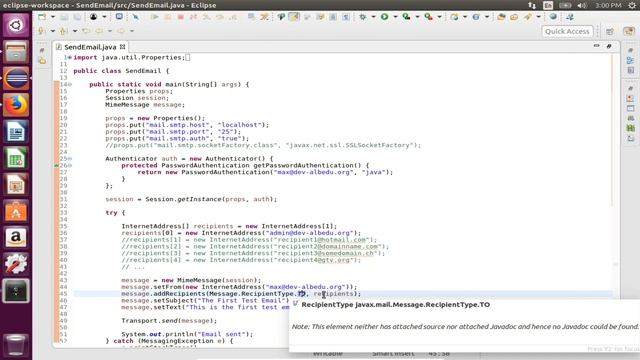Click the Previous Annotation arrow icon
This screenshot has height=360, width=640.
[63, 31]
